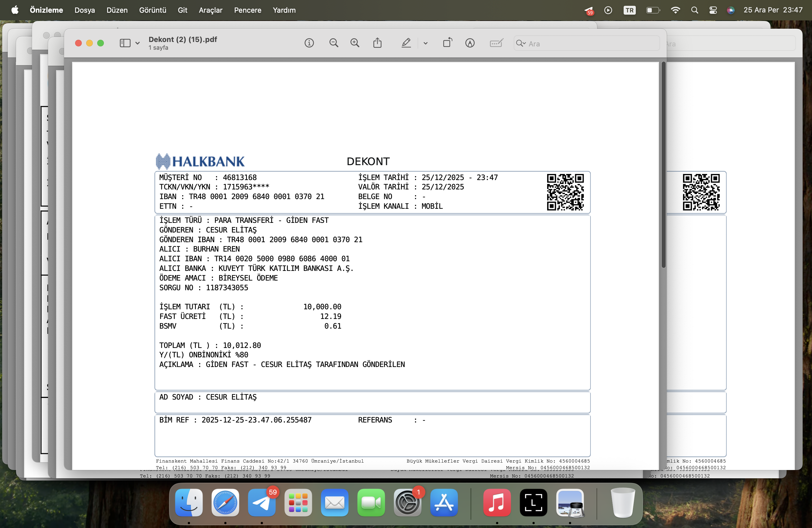Open Control Center
The width and height of the screenshot is (812, 528).
pyautogui.click(x=713, y=10)
